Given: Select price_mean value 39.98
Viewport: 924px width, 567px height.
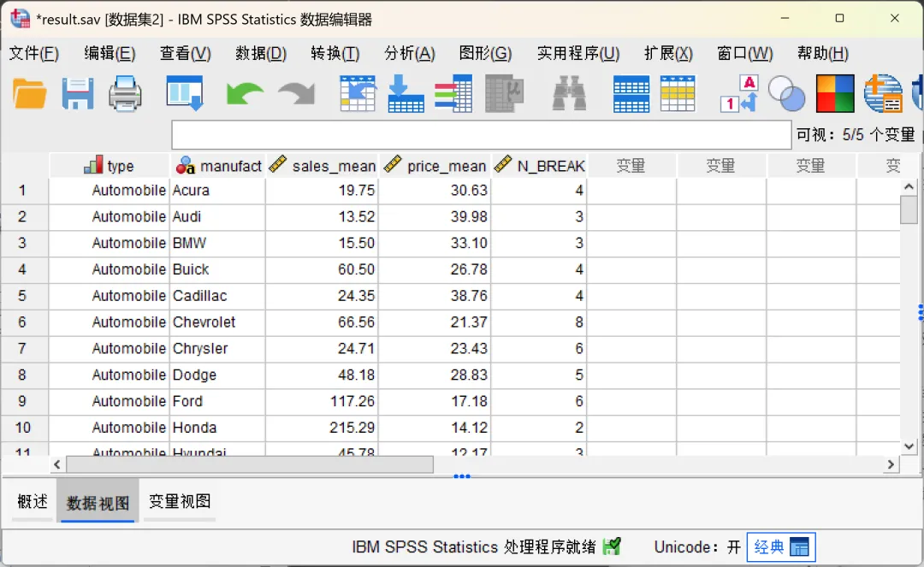Looking at the screenshot, I should pyautogui.click(x=435, y=216).
